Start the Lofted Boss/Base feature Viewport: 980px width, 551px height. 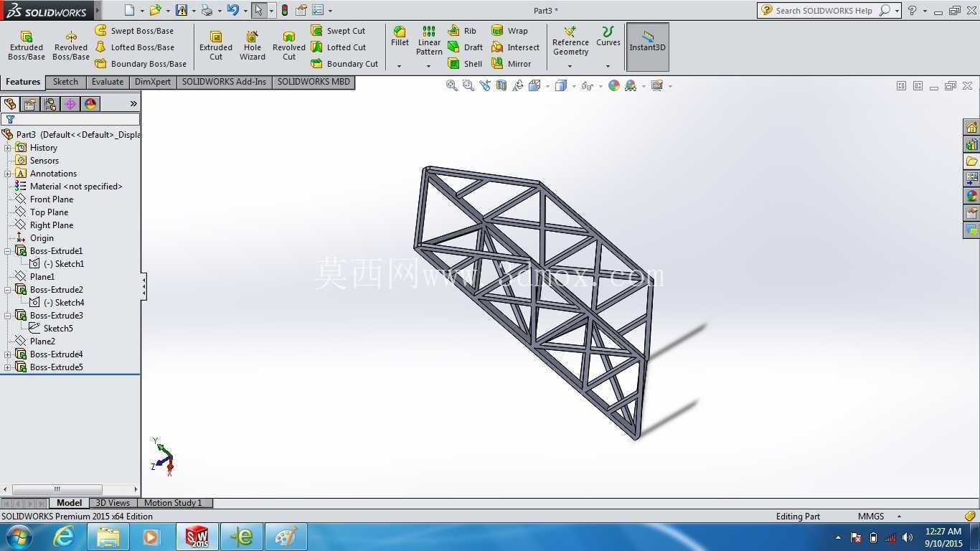click(x=134, y=47)
